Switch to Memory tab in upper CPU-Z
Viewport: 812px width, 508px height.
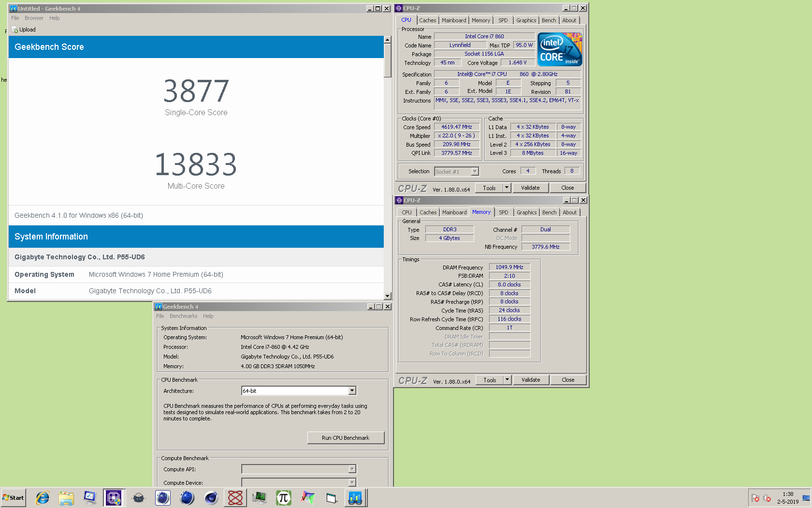[x=481, y=20]
